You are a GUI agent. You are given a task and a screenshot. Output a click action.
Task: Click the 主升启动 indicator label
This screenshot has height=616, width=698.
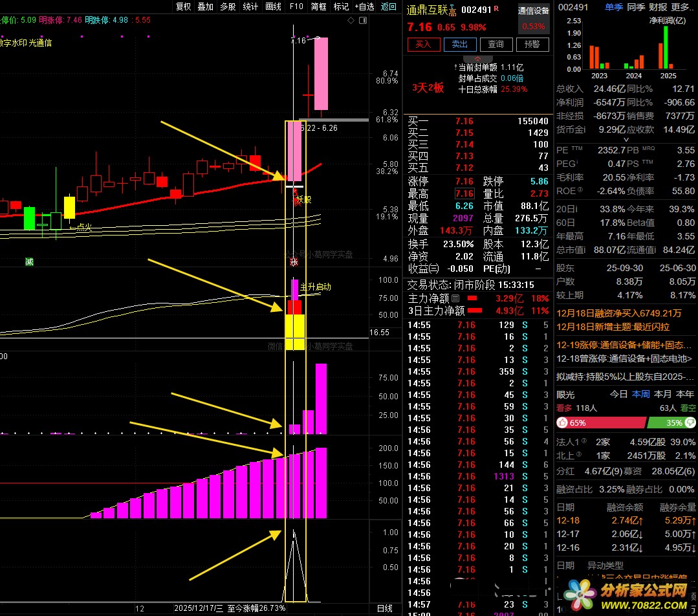pos(316,287)
